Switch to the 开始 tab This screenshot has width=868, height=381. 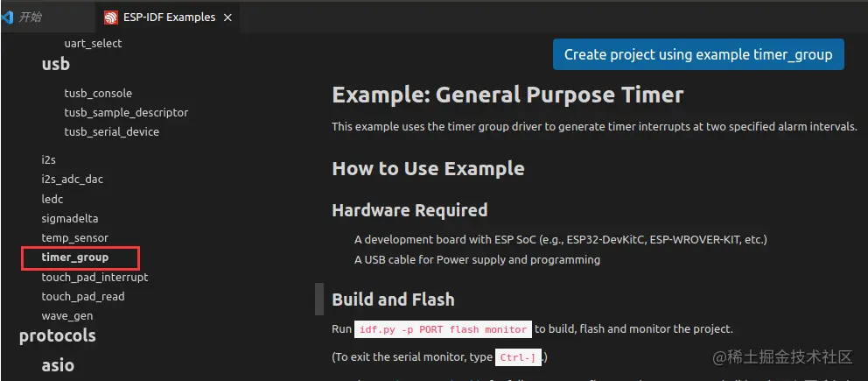[31, 18]
